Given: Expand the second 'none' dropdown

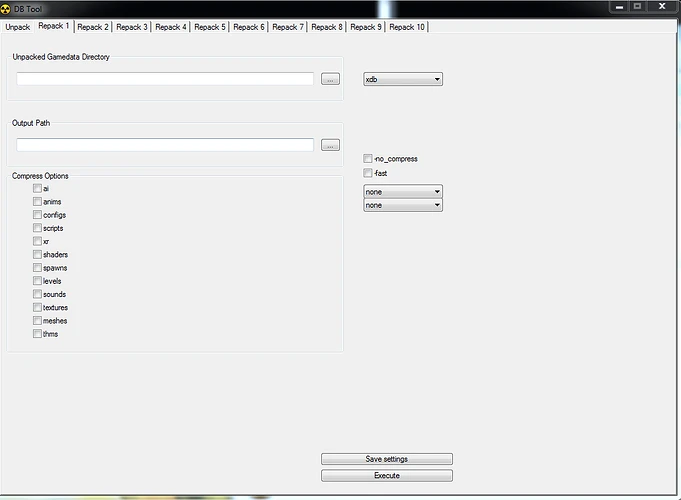Looking at the screenshot, I should (x=402, y=205).
